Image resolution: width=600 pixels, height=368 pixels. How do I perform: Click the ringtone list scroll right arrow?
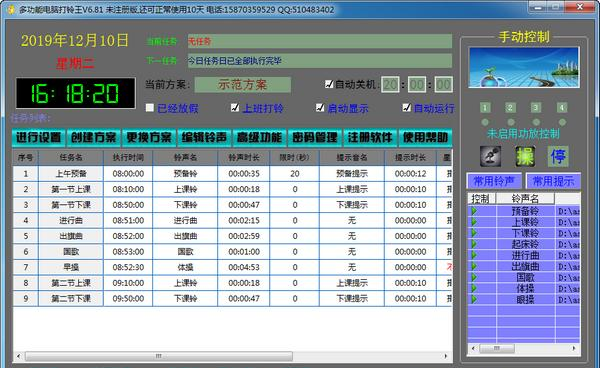(574, 348)
